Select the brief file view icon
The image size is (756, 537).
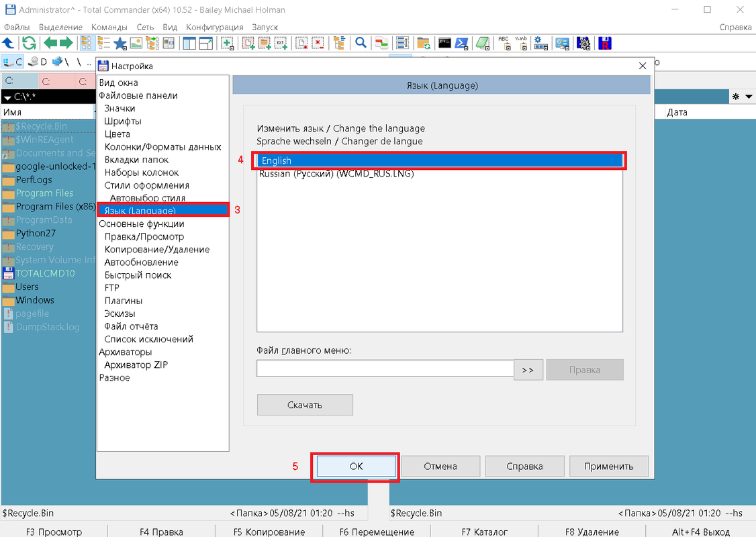[87, 44]
